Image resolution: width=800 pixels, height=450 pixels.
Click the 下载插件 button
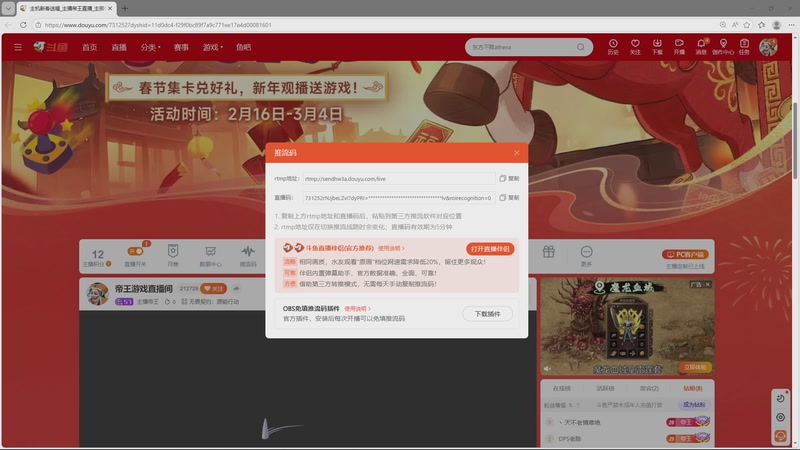[487, 314]
